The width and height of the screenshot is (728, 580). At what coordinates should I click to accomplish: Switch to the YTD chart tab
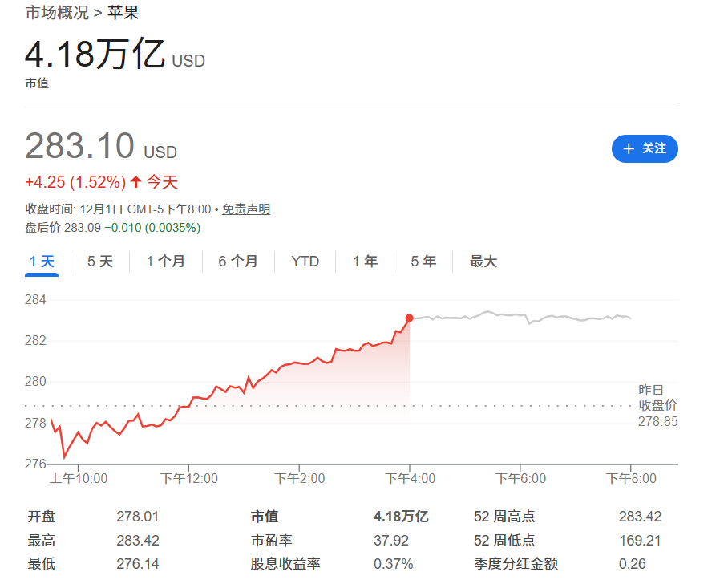click(x=305, y=262)
